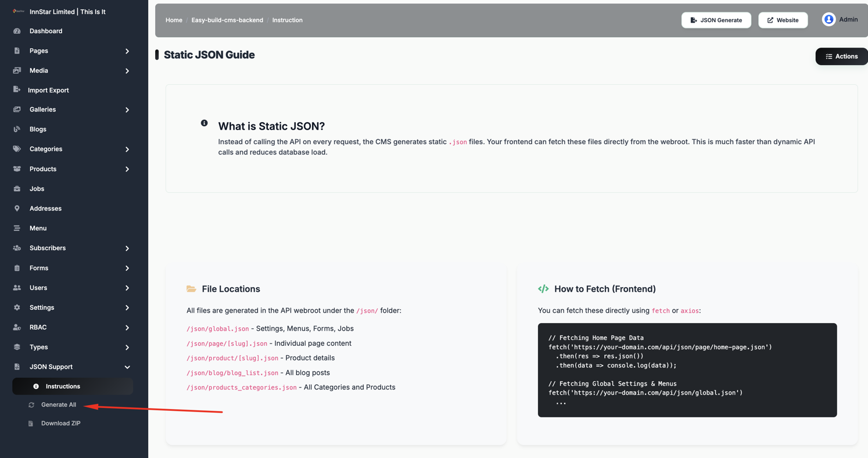Image resolution: width=868 pixels, height=458 pixels.
Task: Click the Dashboard gauge icon in sidebar
Action: [17, 31]
